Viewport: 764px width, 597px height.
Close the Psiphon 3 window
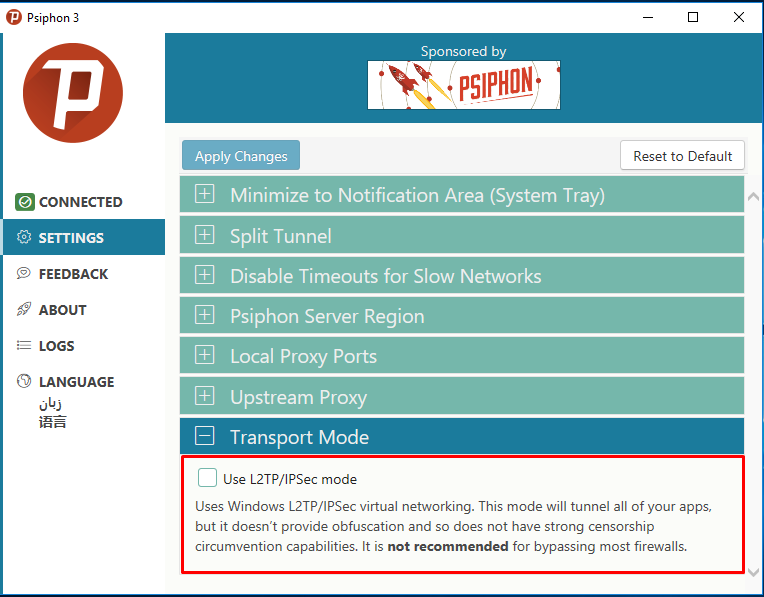click(x=738, y=18)
